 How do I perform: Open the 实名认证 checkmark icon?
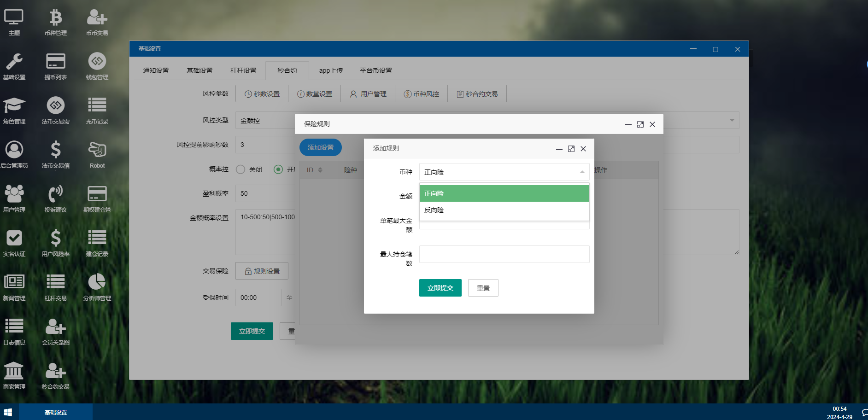pos(14,243)
